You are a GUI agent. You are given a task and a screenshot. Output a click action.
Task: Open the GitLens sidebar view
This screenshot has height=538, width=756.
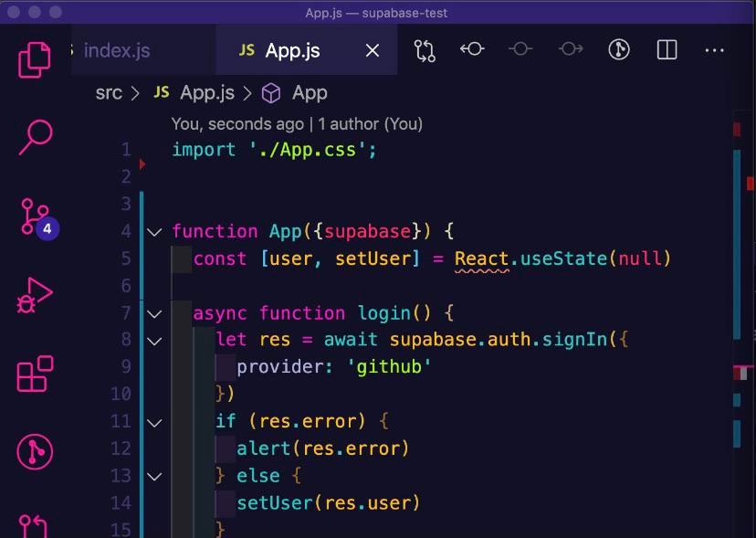34,452
